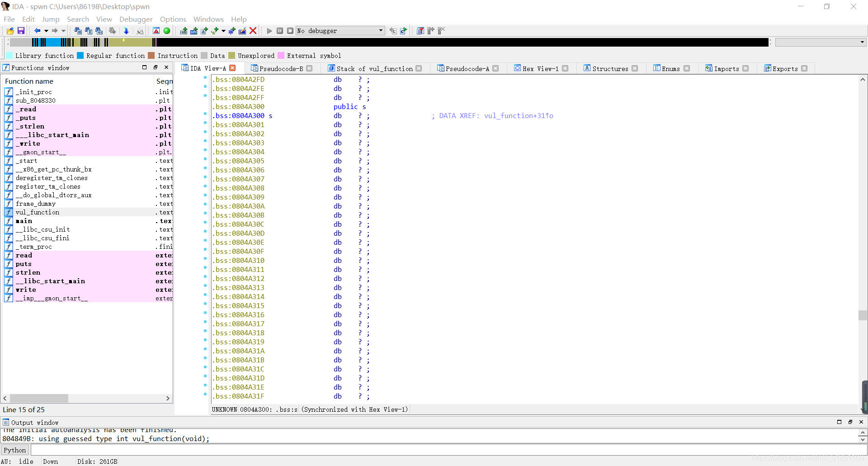Open the Options menu
868x466 pixels.
173,19
